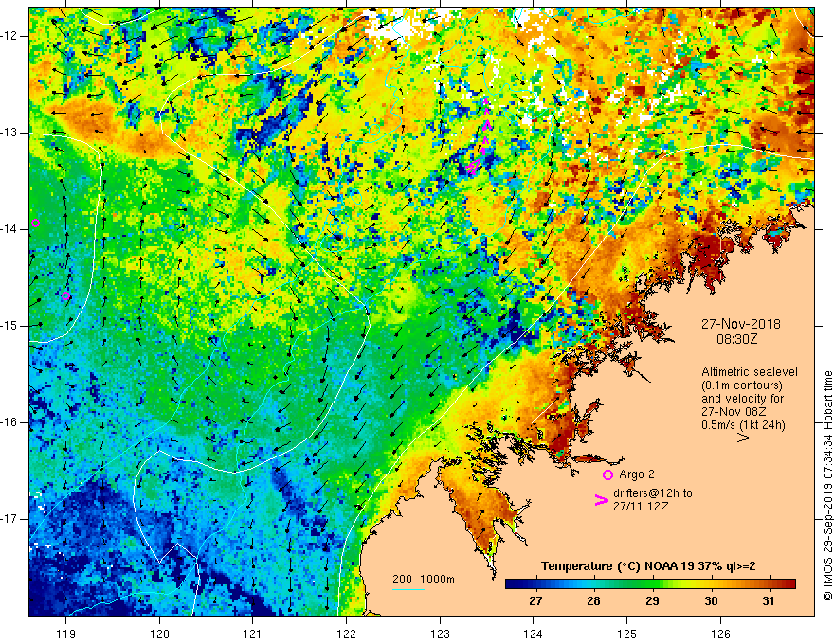
Task: Click the magenta drifter arrow legend icon
Action: click(x=601, y=500)
